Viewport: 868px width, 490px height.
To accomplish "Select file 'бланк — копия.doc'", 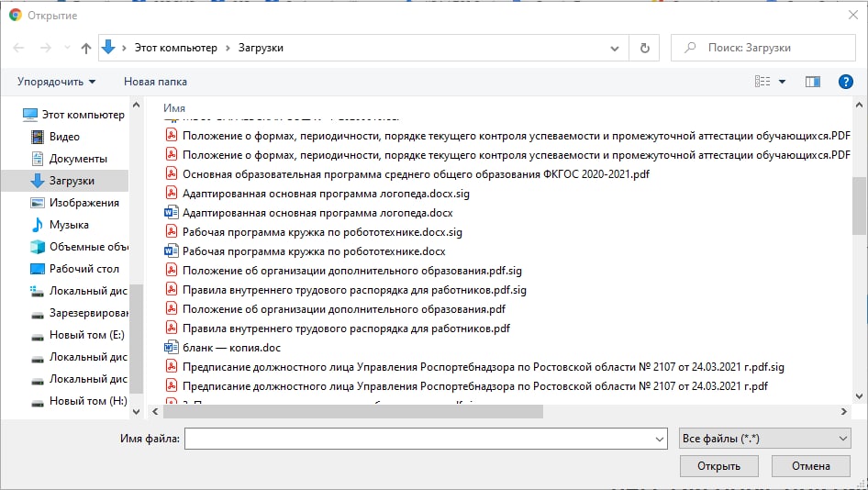I will pos(223,348).
